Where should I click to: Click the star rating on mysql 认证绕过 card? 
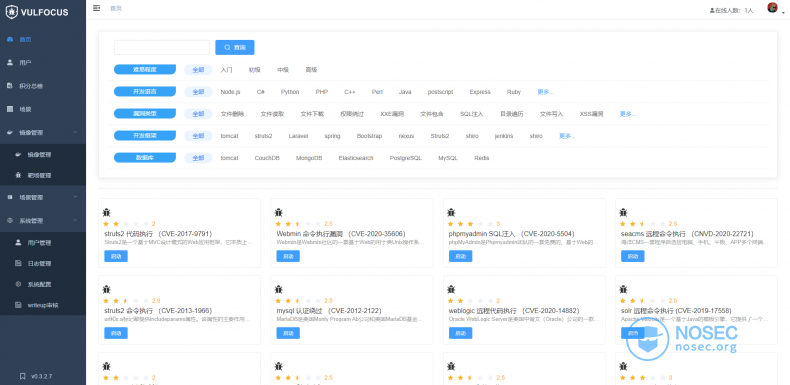[x=298, y=300]
